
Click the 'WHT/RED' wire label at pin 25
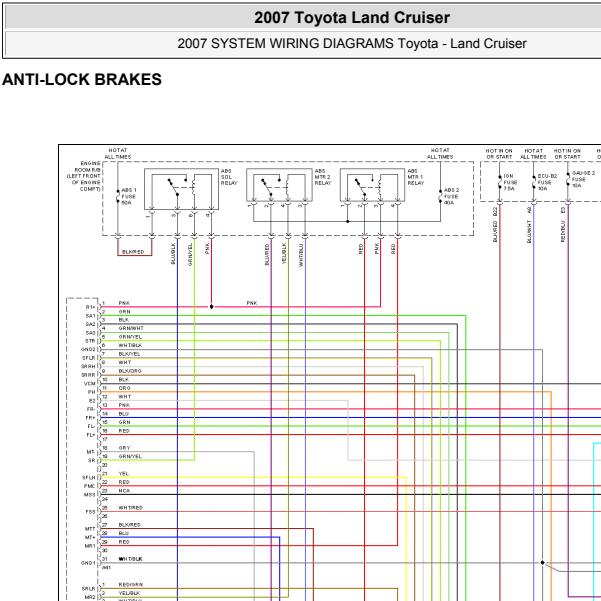tap(131, 508)
